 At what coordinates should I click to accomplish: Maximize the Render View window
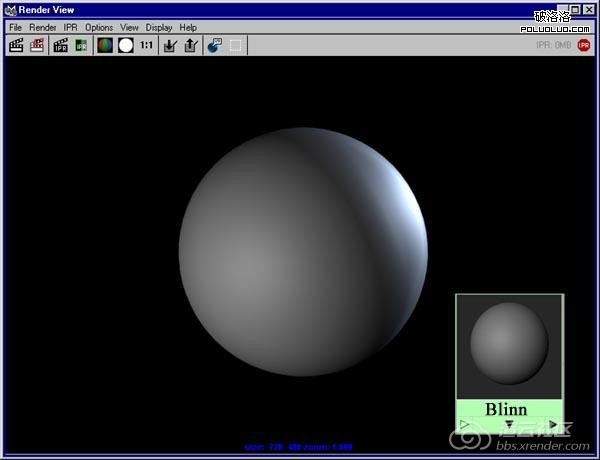tap(576, 10)
